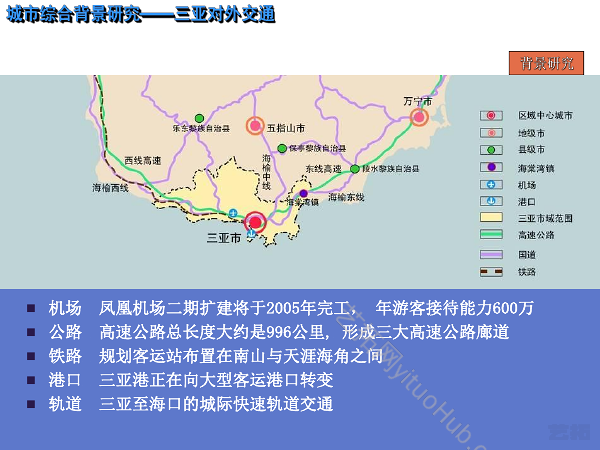
Task: Click the 港口 bullet heading in the list
Action: pyautogui.click(x=65, y=380)
